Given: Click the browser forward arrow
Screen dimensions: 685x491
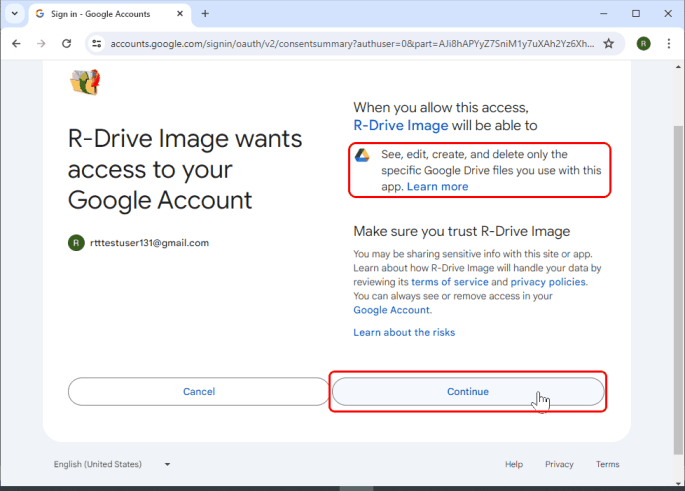Looking at the screenshot, I should 41,44.
